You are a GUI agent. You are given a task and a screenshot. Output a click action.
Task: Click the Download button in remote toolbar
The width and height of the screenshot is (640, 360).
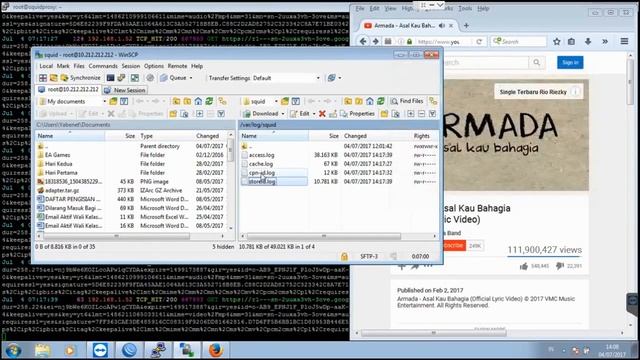click(x=260, y=113)
